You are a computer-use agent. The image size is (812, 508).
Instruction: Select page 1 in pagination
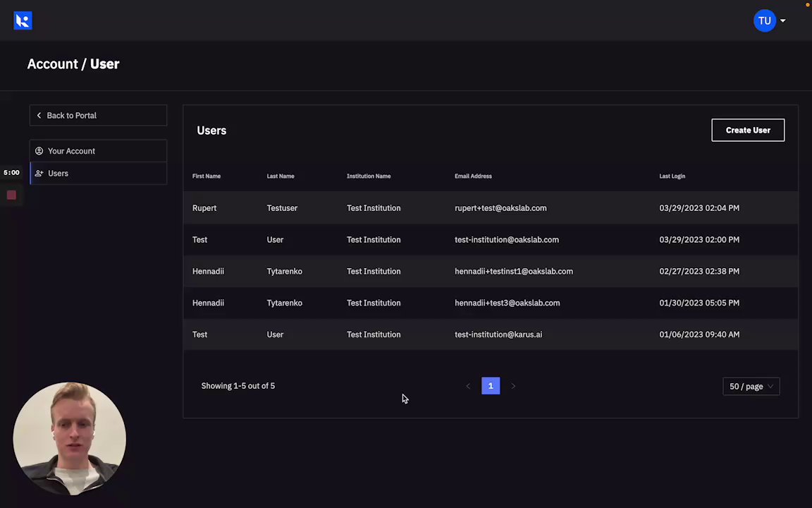(491, 386)
